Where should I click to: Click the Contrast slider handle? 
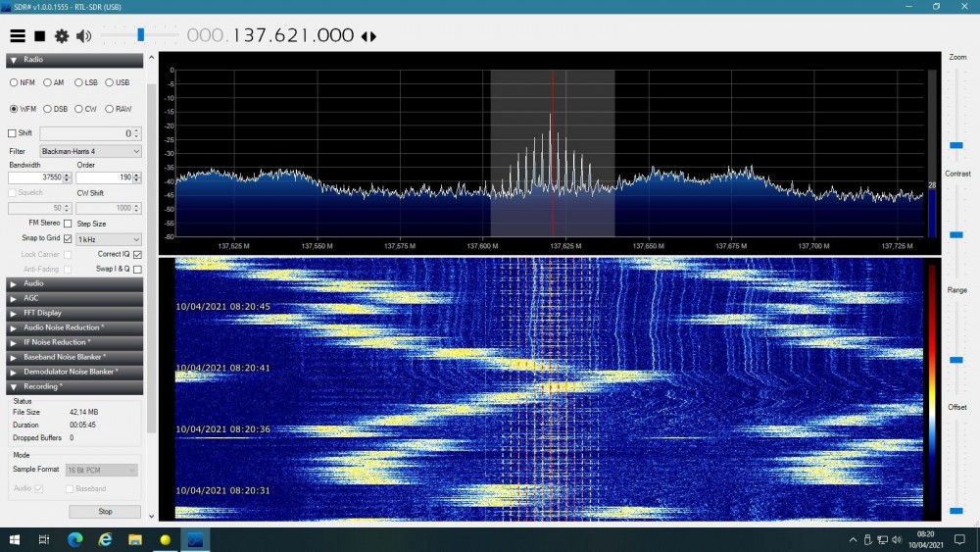point(956,234)
